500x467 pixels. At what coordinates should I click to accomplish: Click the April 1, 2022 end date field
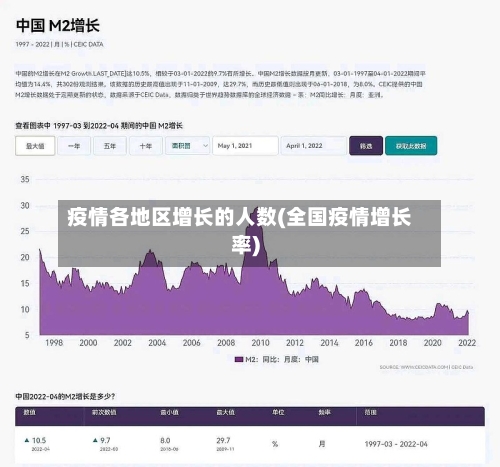coord(314,146)
